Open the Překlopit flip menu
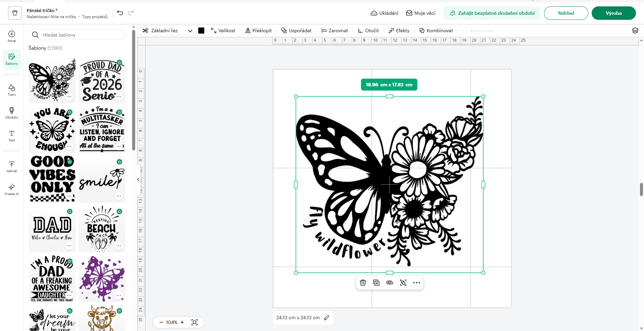This screenshot has width=644, height=331. tap(258, 31)
